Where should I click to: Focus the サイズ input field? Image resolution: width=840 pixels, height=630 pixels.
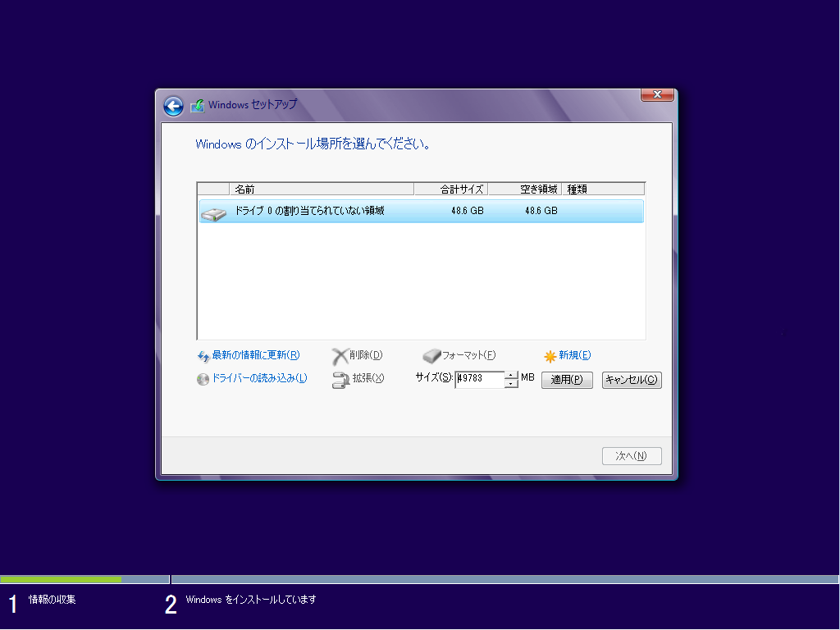pyautogui.click(x=480, y=379)
